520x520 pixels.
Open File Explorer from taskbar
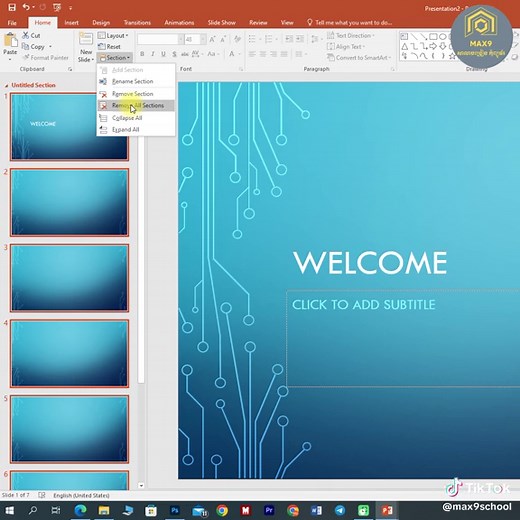(104, 510)
